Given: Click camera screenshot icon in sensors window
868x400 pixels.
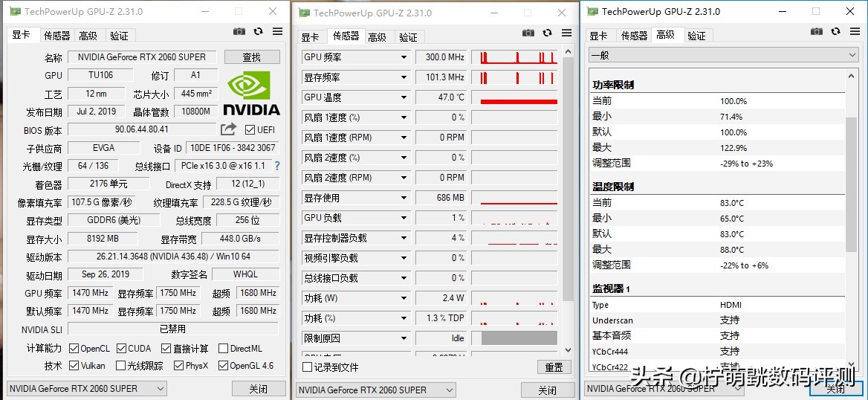Looking at the screenshot, I should click(528, 33).
